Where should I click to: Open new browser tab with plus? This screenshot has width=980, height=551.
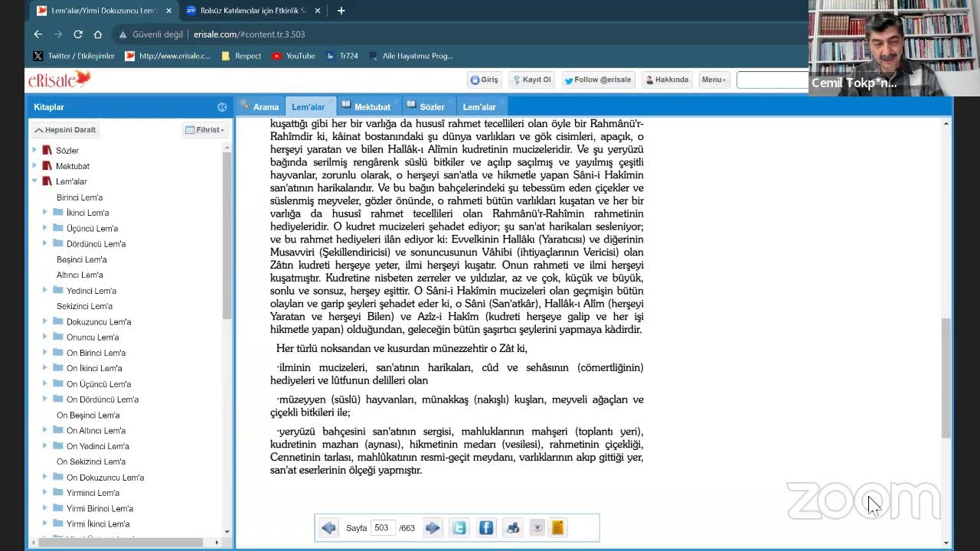tap(341, 11)
